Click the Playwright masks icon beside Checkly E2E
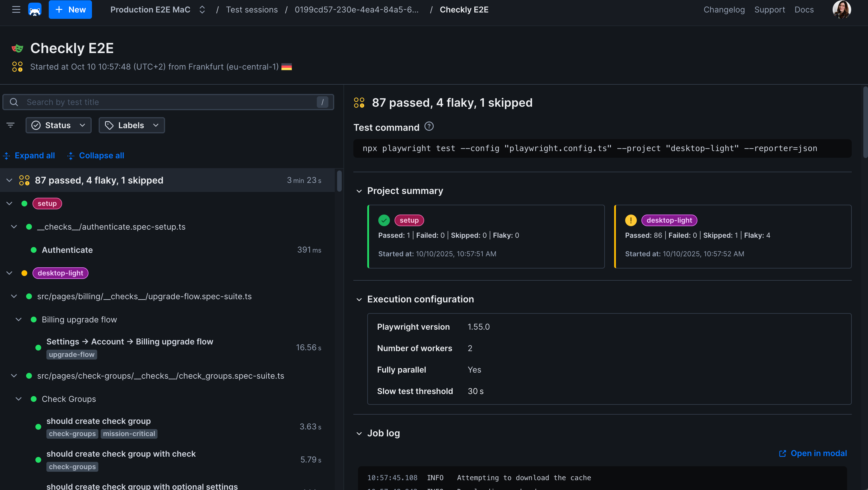The width and height of the screenshot is (868, 490). [x=17, y=48]
